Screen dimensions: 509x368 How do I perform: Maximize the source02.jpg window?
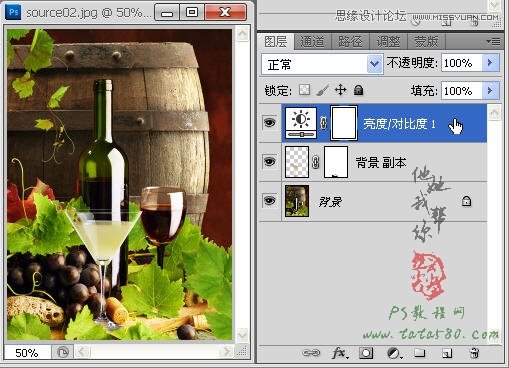(192, 12)
